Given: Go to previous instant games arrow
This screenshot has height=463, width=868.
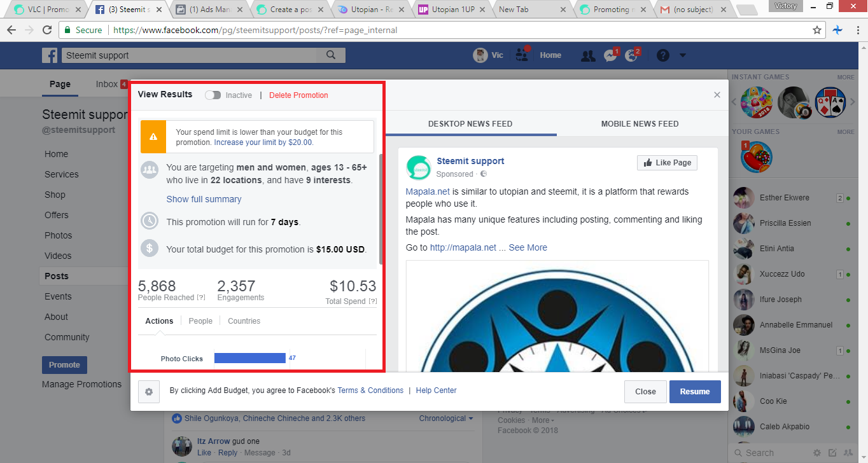Looking at the screenshot, I should (735, 102).
